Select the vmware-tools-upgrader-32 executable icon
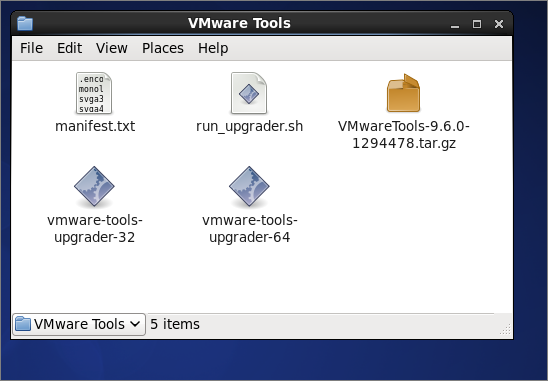Viewport: 548px width, 381px height. coord(94,187)
